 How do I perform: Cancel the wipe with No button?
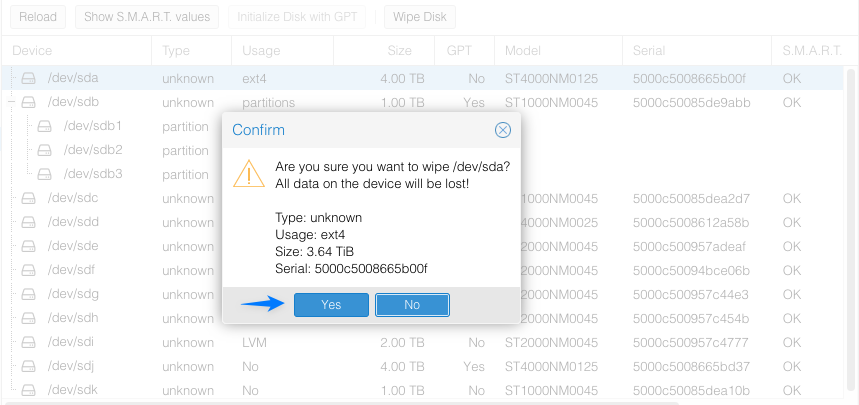point(412,305)
